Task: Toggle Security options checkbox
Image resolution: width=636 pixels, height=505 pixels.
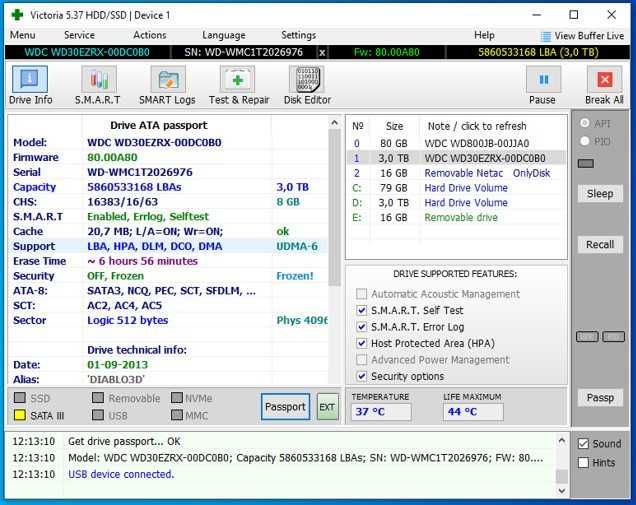Action: (361, 376)
